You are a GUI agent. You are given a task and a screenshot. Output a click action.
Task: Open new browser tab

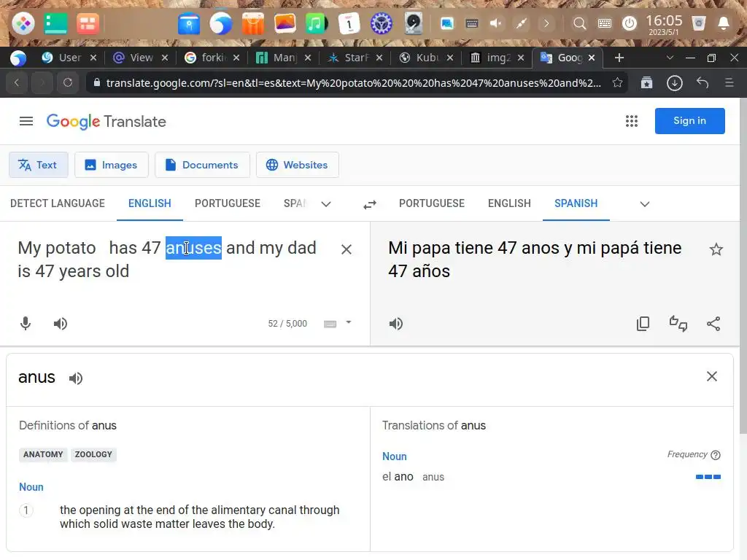tap(619, 58)
